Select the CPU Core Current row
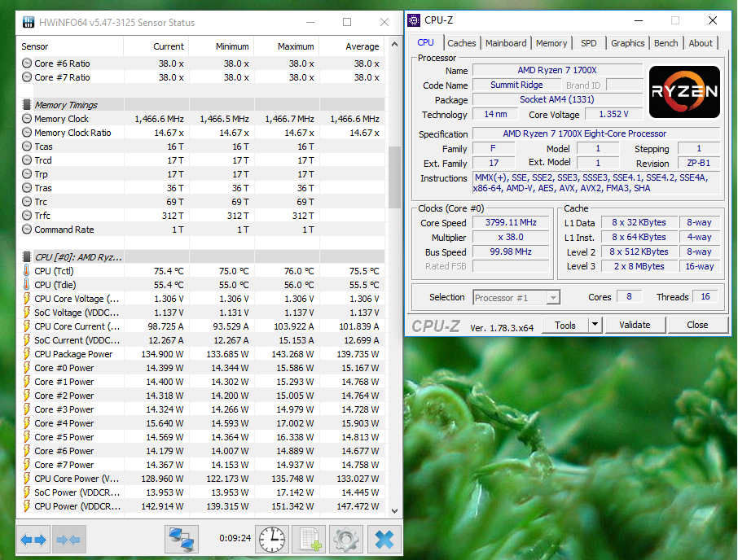 coord(201,326)
